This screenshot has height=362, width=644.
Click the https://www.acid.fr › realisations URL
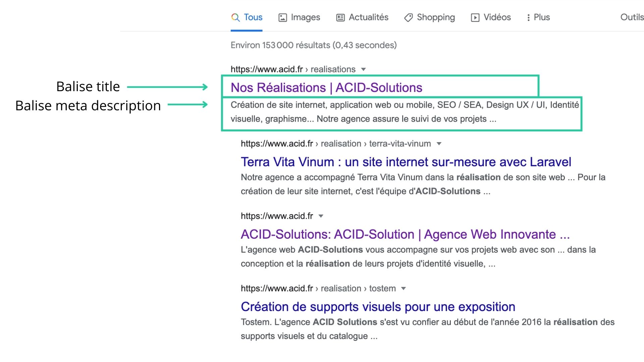[x=293, y=69]
